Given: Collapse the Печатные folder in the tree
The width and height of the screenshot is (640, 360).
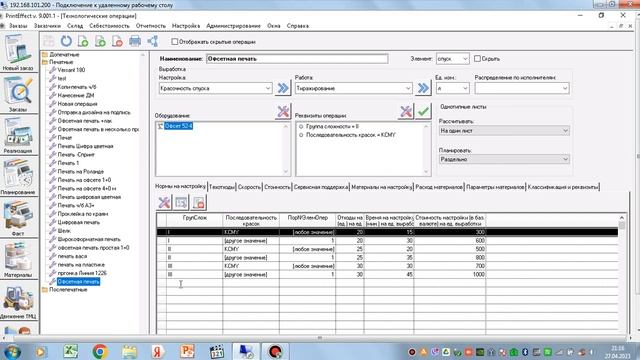Looking at the screenshot, I should tap(61, 62).
